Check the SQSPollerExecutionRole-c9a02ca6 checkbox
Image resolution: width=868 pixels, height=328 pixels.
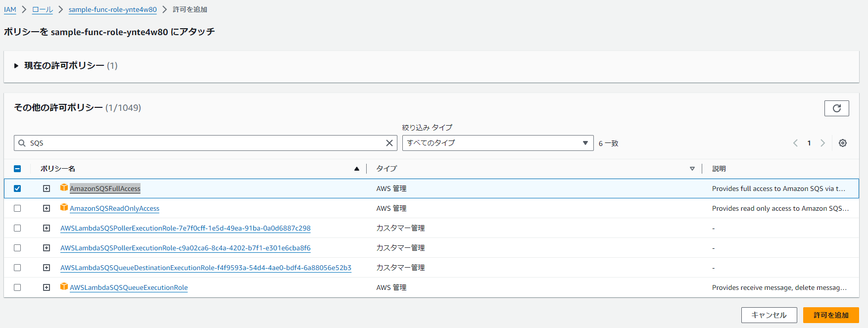click(17, 248)
